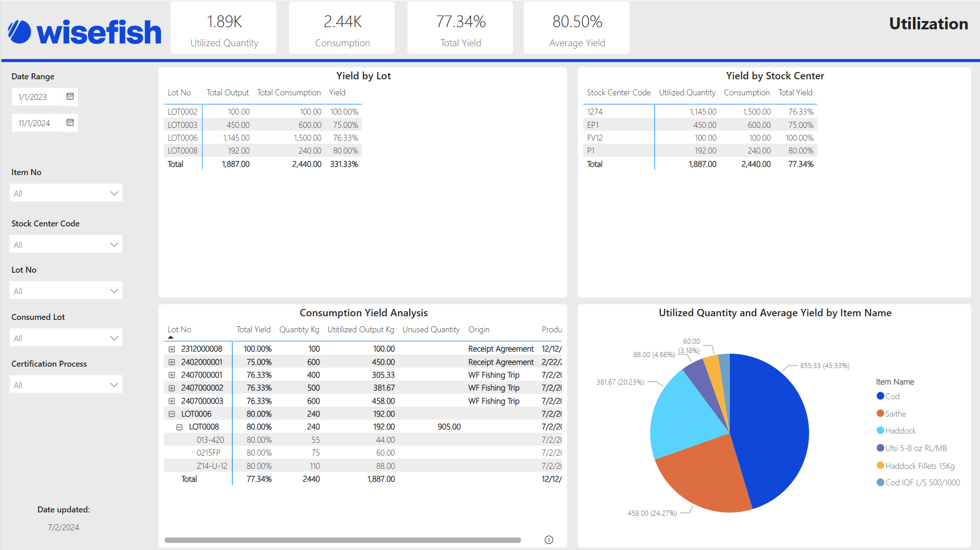The width and height of the screenshot is (980, 550).
Task: Collapse the LOT0006 row
Action: point(172,414)
